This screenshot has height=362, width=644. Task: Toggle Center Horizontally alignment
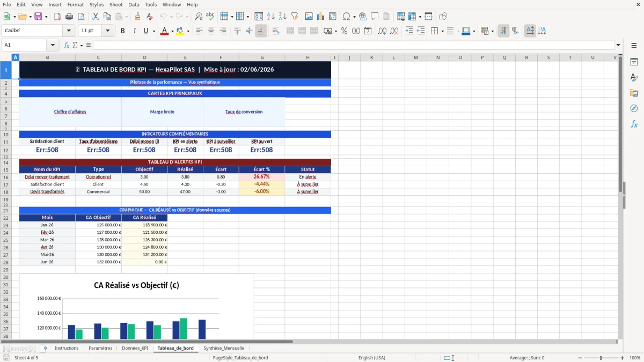pos(211,31)
